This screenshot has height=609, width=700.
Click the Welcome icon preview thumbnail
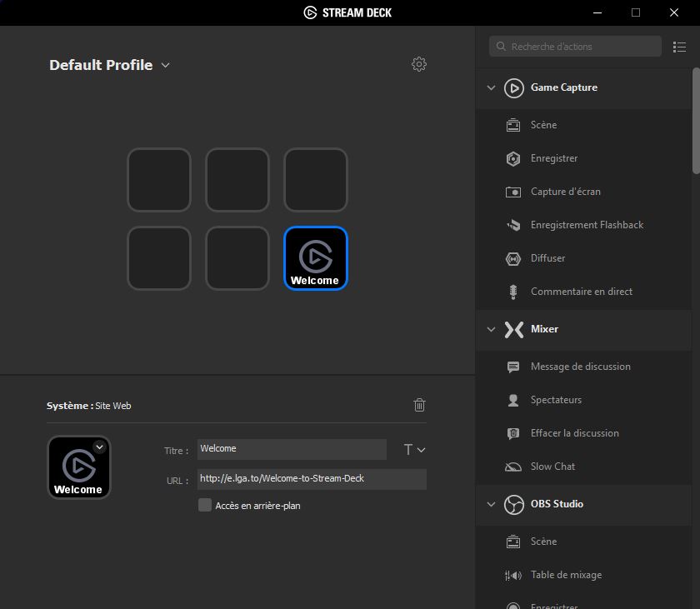[79, 467]
